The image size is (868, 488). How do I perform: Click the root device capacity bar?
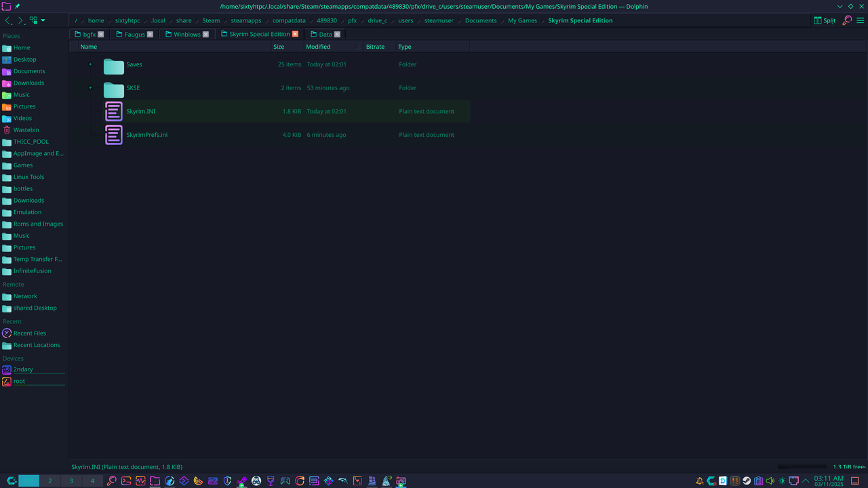pyautogui.click(x=38, y=384)
